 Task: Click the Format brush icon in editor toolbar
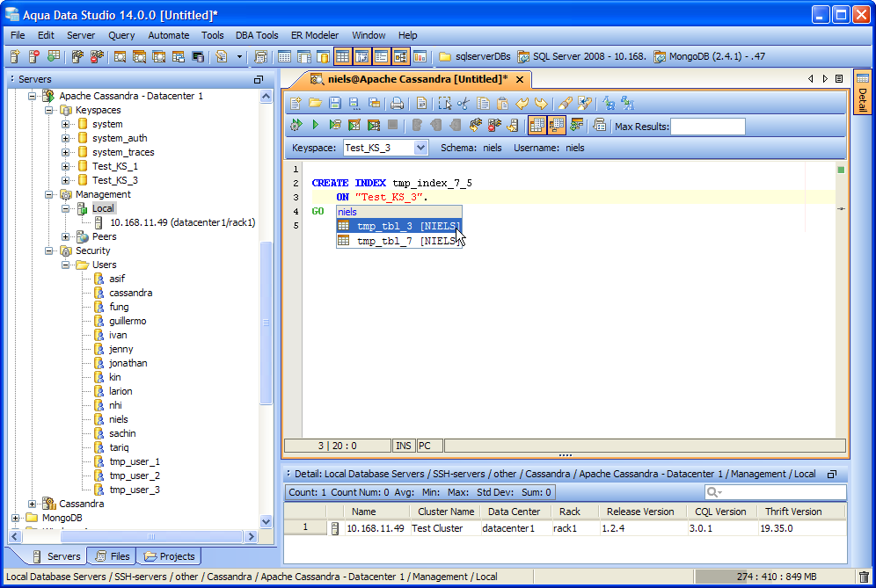[565, 104]
